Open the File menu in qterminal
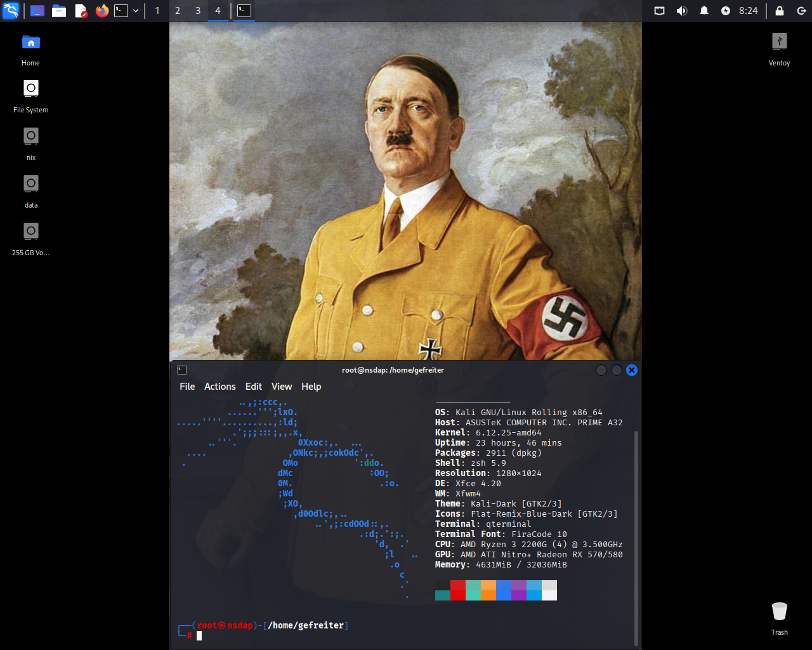The width and height of the screenshot is (812, 650). pyautogui.click(x=187, y=387)
